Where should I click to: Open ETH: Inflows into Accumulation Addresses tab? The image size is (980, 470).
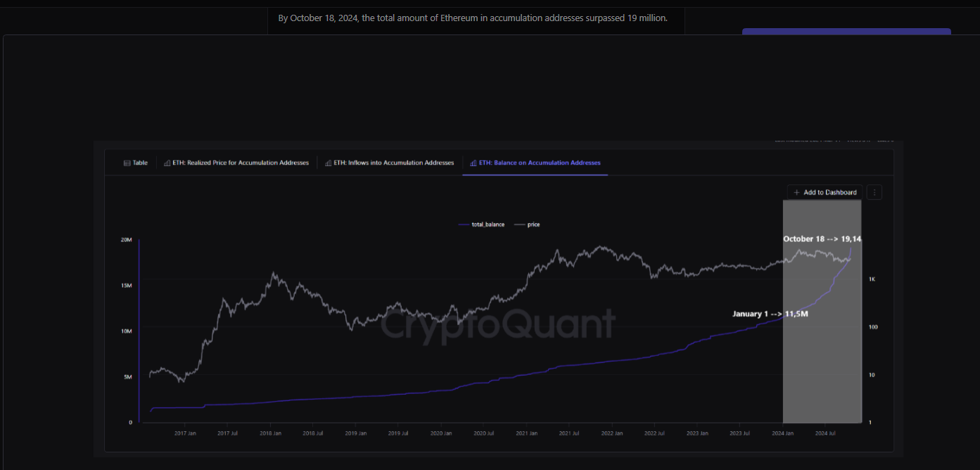point(389,163)
